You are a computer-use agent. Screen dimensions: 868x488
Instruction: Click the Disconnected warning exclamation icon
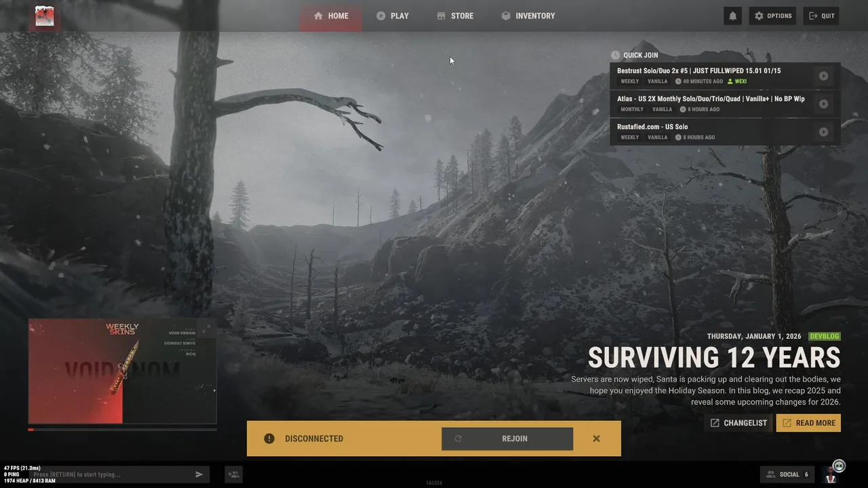pyautogui.click(x=269, y=439)
